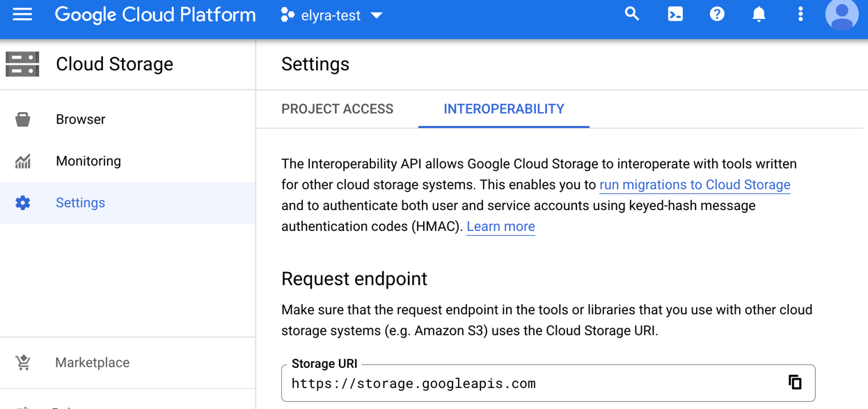
Task: Select the Interoperability tab
Action: pyautogui.click(x=503, y=109)
